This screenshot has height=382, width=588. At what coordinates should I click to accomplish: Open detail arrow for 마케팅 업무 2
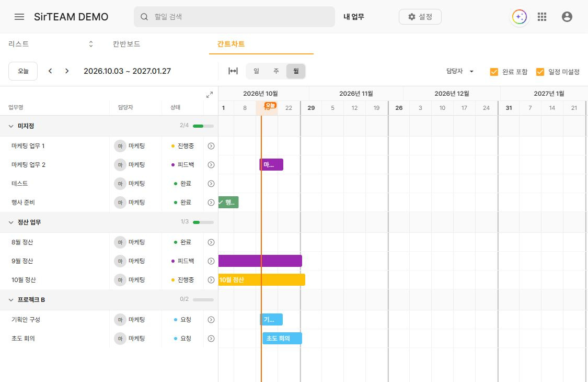[211, 165]
